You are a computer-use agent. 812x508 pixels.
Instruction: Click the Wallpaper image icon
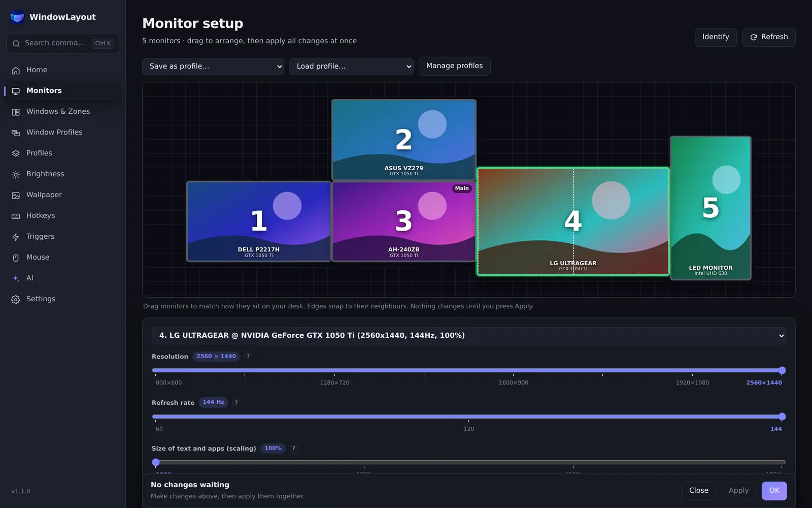click(x=16, y=195)
